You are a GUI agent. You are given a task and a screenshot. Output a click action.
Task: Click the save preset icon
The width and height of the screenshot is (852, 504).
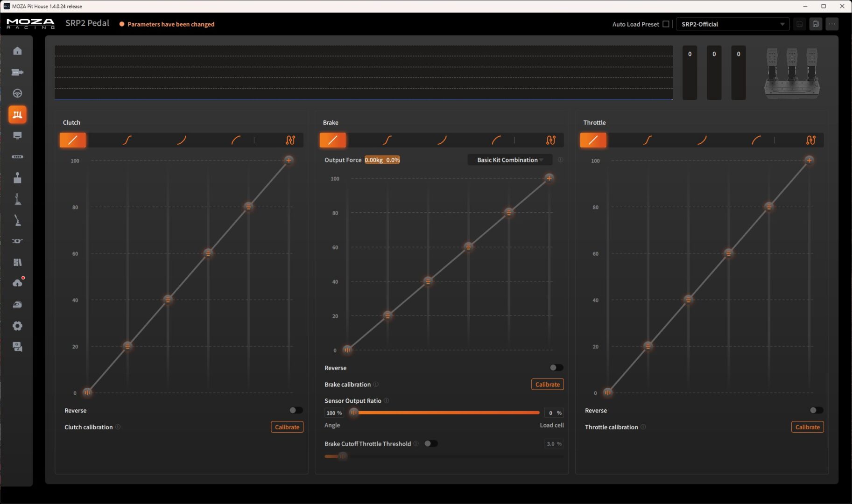click(x=816, y=24)
